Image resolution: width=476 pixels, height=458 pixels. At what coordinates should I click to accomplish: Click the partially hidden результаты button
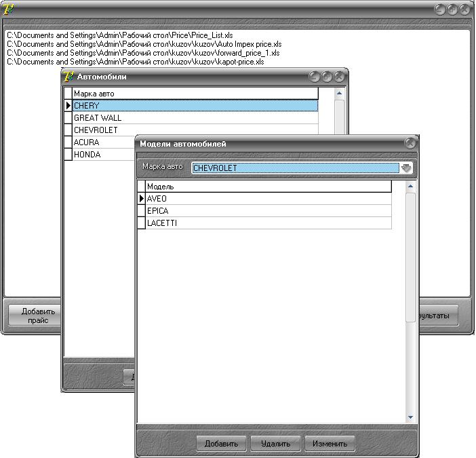(x=439, y=316)
